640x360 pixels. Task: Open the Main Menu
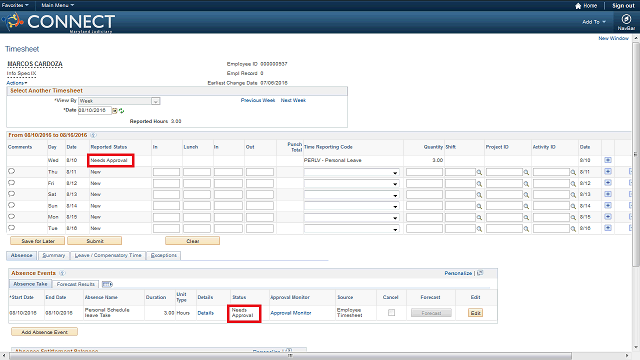click(x=58, y=5)
